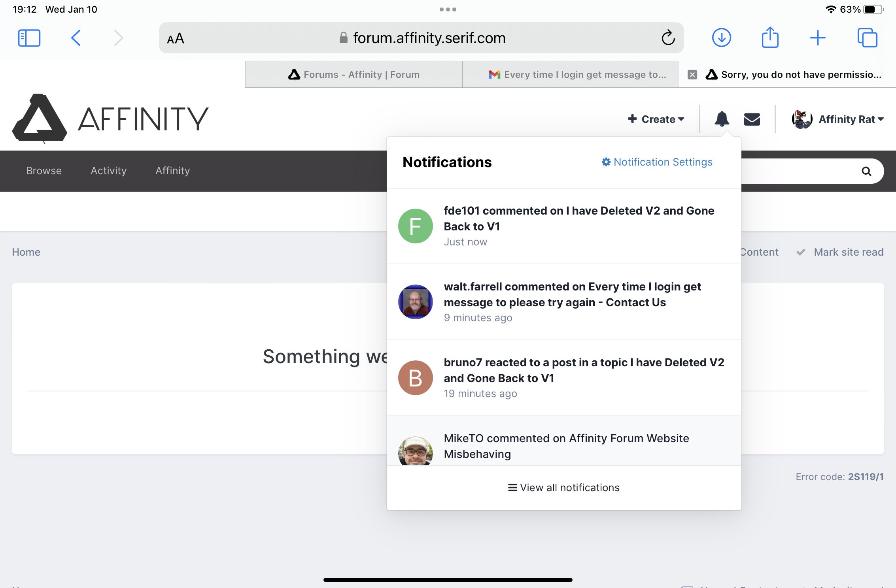Open Notification Settings link

[x=657, y=162]
